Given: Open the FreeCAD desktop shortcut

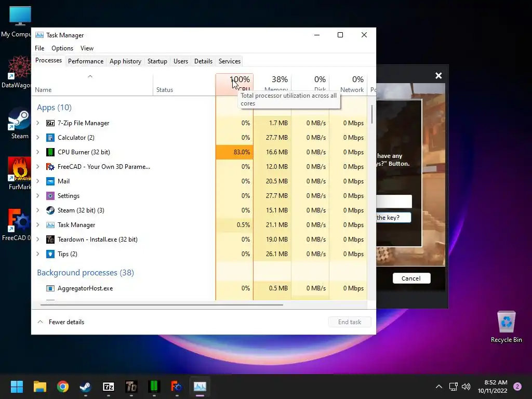Looking at the screenshot, I should click(16, 224).
